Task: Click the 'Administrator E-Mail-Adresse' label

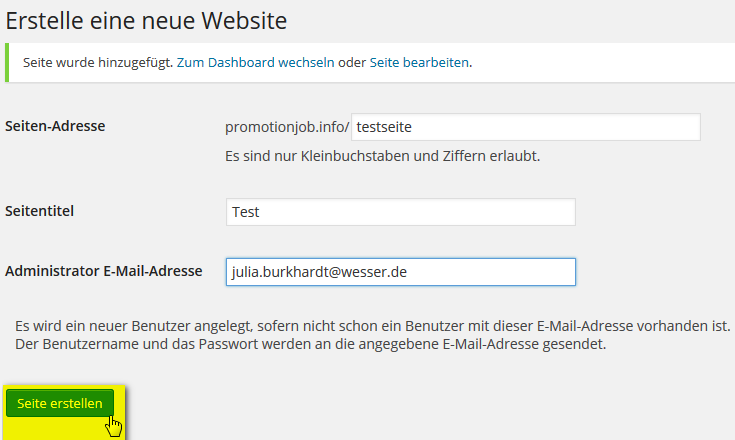Action: tap(104, 270)
